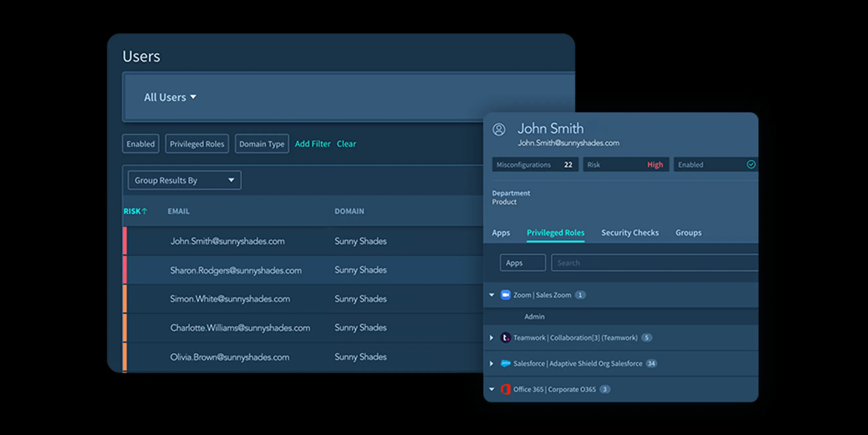Switch to the Groups tab
The height and width of the screenshot is (435, 868).
click(x=689, y=233)
